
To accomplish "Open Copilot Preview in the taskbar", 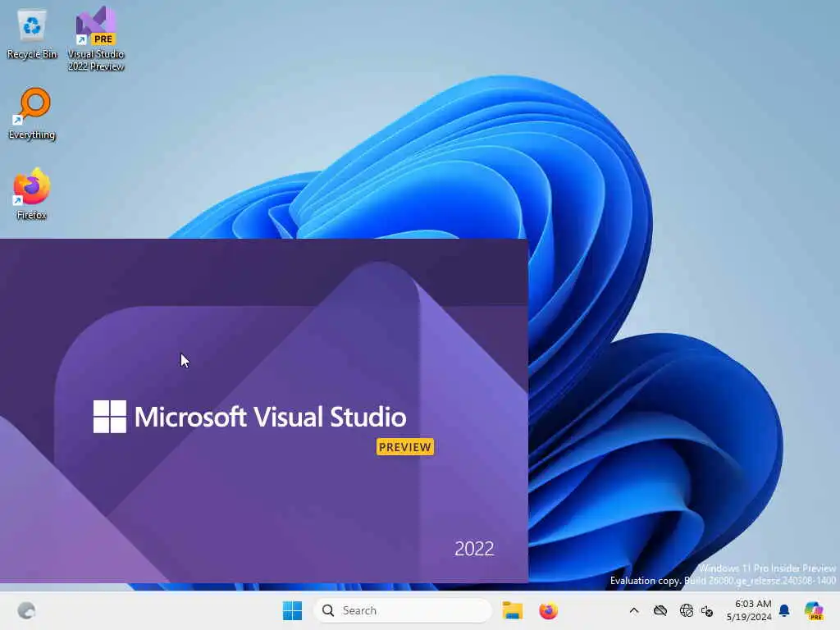I will [x=814, y=610].
